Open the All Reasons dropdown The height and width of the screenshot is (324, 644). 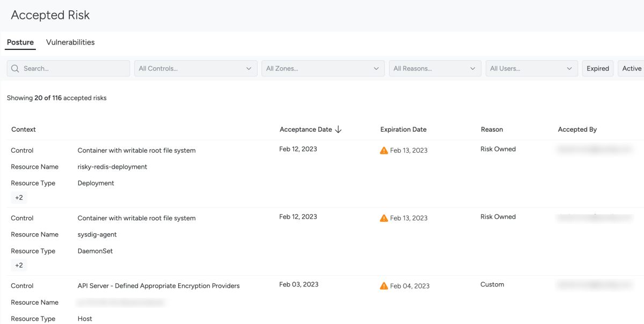tap(434, 68)
